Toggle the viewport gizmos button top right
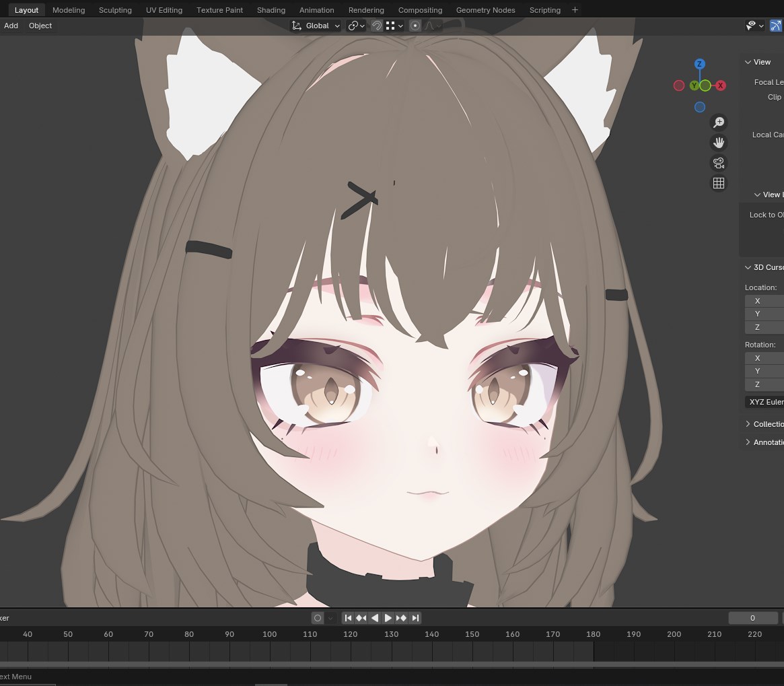The image size is (784, 686). tap(775, 26)
